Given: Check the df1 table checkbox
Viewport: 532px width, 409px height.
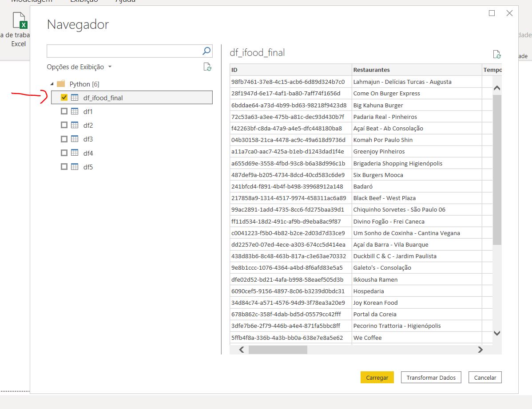Looking at the screenshot, I should pos(64,111).
